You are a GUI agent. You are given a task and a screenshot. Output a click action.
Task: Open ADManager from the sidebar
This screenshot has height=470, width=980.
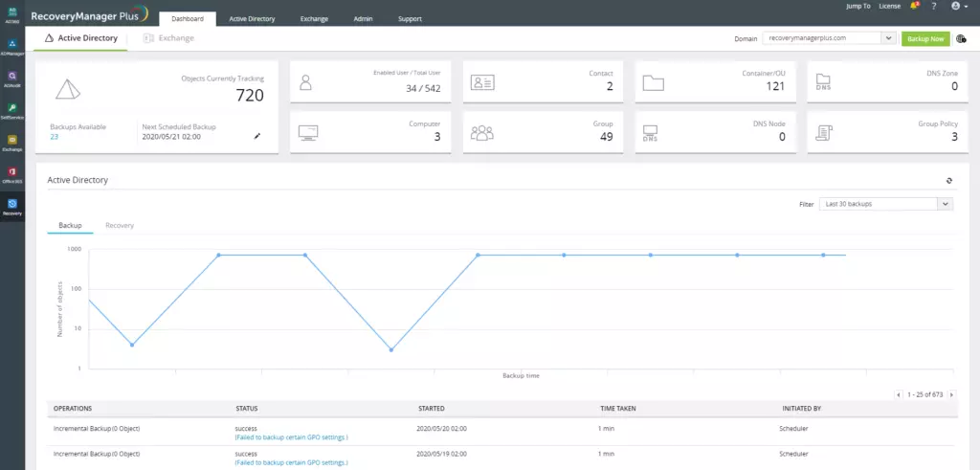[12, 48]
